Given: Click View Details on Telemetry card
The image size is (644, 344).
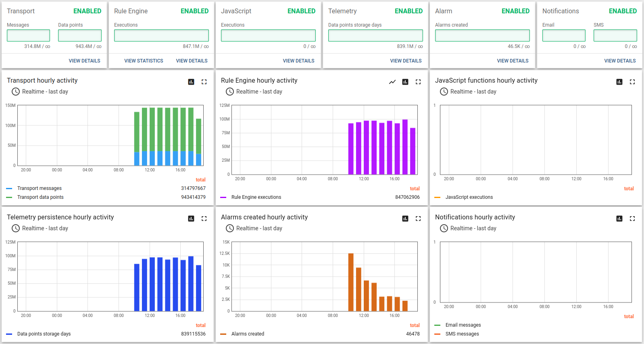Looking at the screenshot, I should (x=406, y=61).
